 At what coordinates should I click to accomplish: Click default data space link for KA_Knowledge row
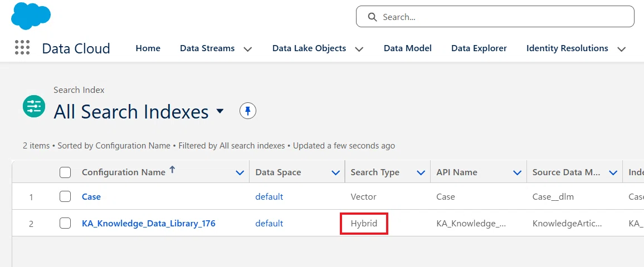click(x=269, y=224)
